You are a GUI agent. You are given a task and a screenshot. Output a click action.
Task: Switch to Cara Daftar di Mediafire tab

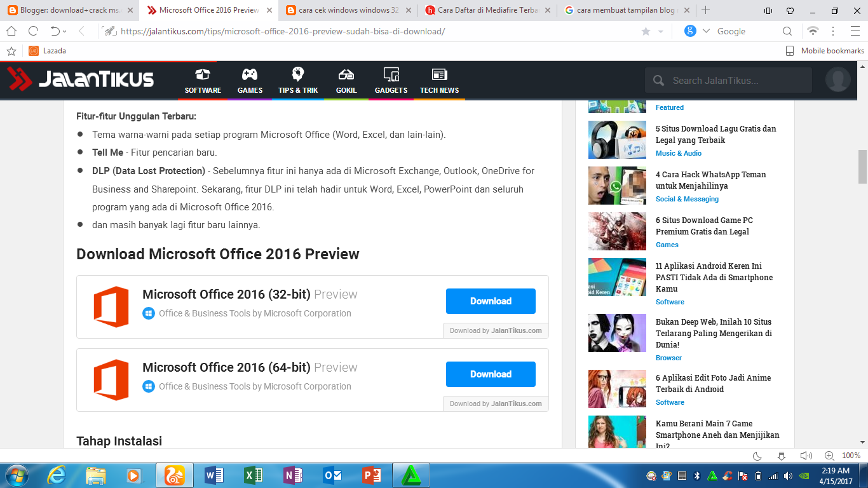tap(487, 10)
